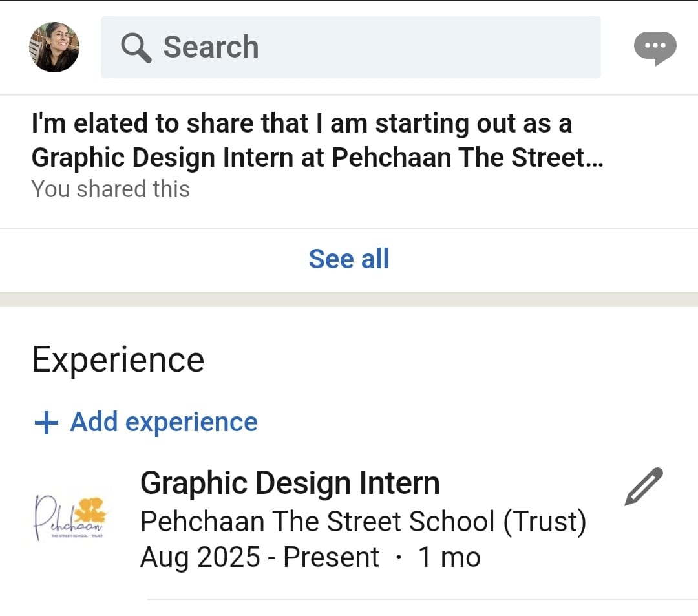Open the Graphic Design Intern job title
This screenshot has width=698, height=616.
pos(290,483)
